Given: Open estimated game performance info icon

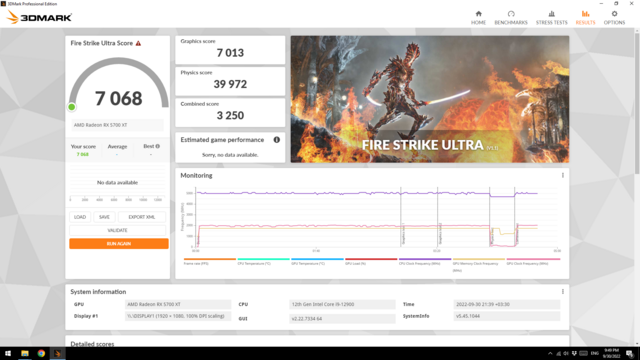Looking at the screenshot, I should (x=276, y=140).
